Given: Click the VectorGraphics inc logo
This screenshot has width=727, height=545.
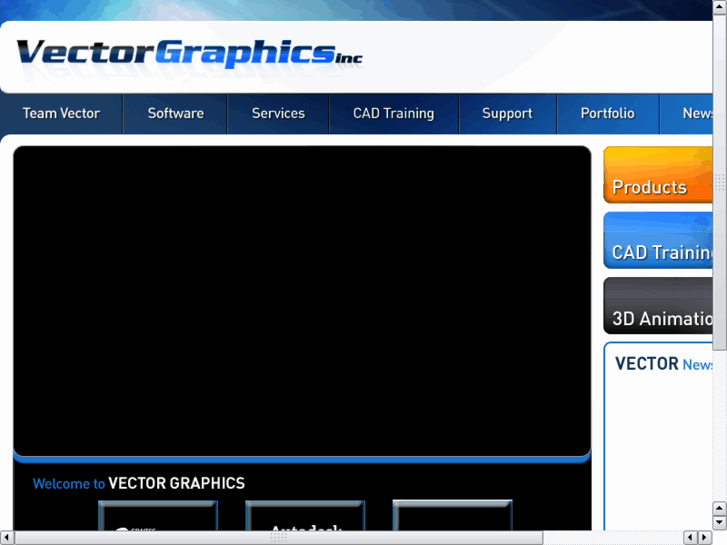Looking at the screenshot, I should coord(189,54).
